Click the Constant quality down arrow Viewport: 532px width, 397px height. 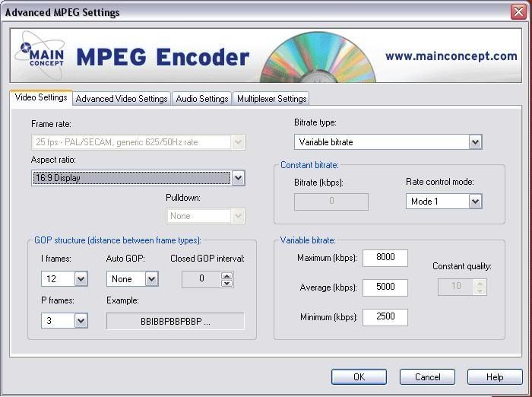(480, 291)
